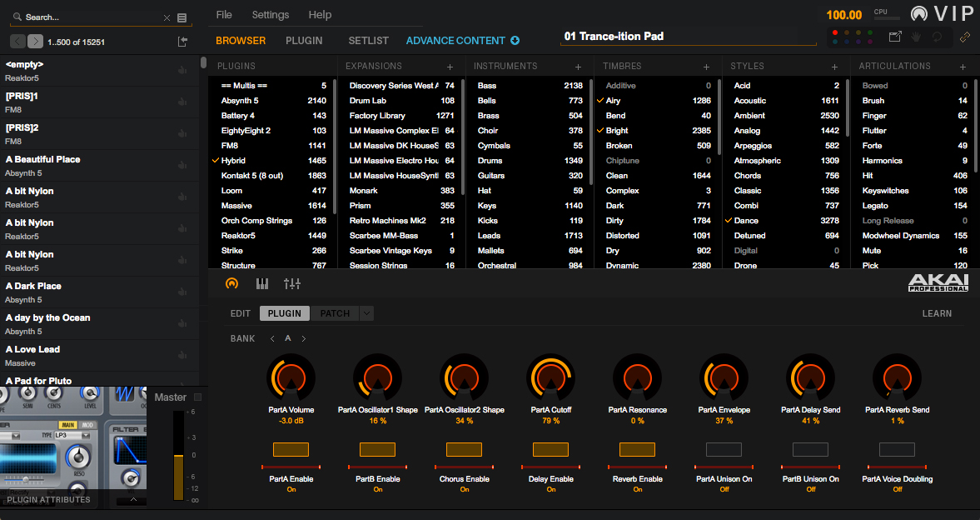Open the search list options icon
Viewport: 980px width, 520px height.
tap(182, 17)
